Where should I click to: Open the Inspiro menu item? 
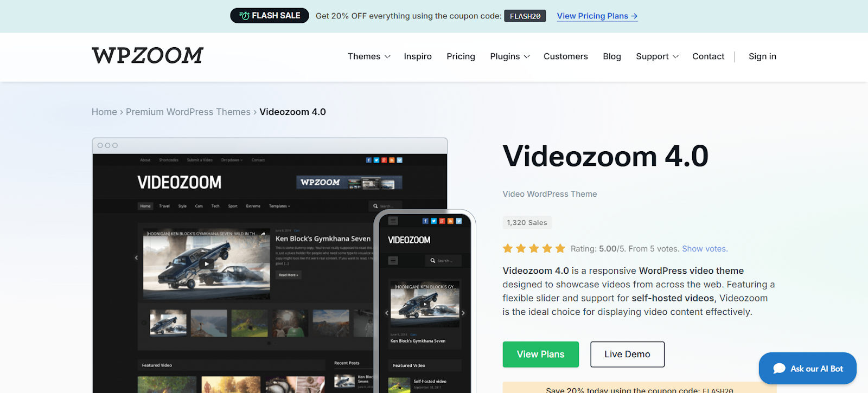tap(418, 56)
